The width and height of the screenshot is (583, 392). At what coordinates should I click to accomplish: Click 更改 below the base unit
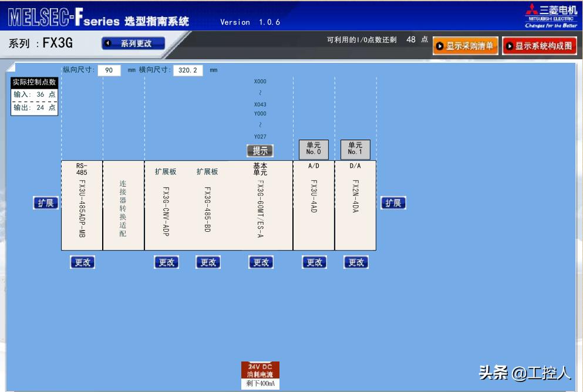[260, 262]
